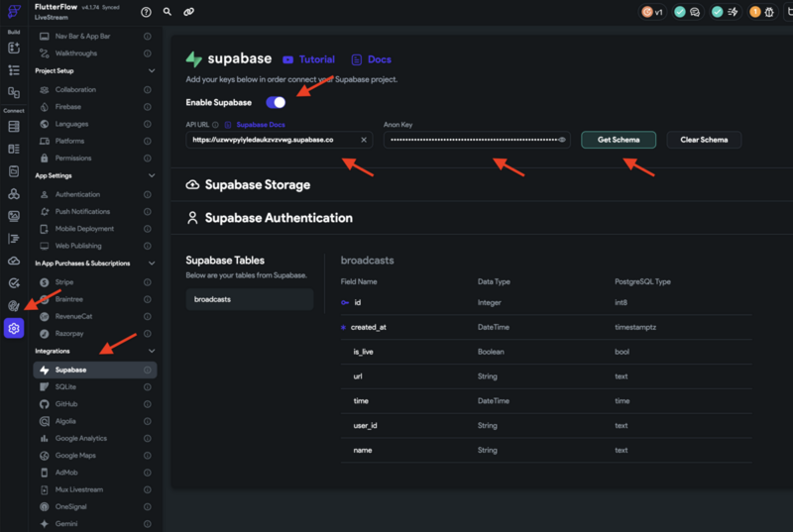This screenshot has width=793, height=532.
Task: Open Languages settings
Action: pos(95,124)
